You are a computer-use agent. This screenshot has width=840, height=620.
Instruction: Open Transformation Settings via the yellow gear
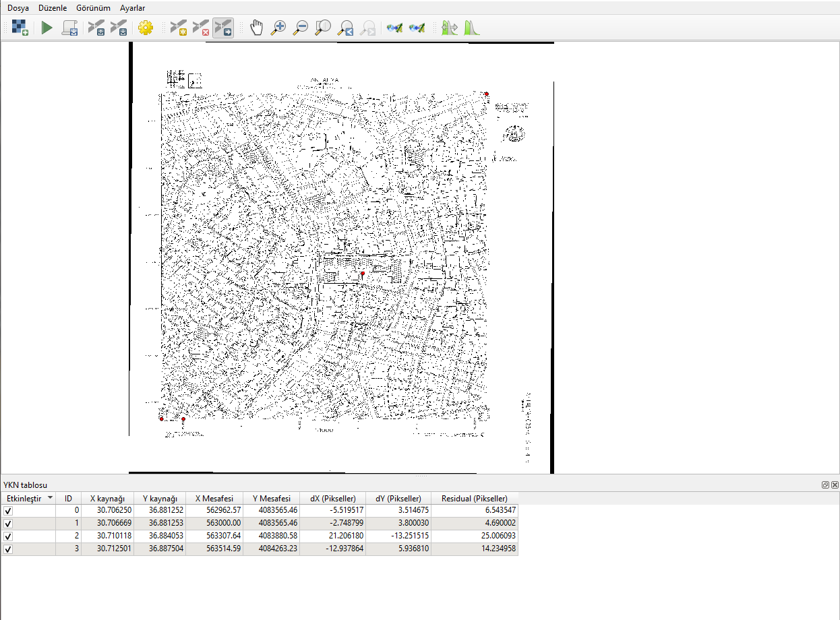point(145,28)
